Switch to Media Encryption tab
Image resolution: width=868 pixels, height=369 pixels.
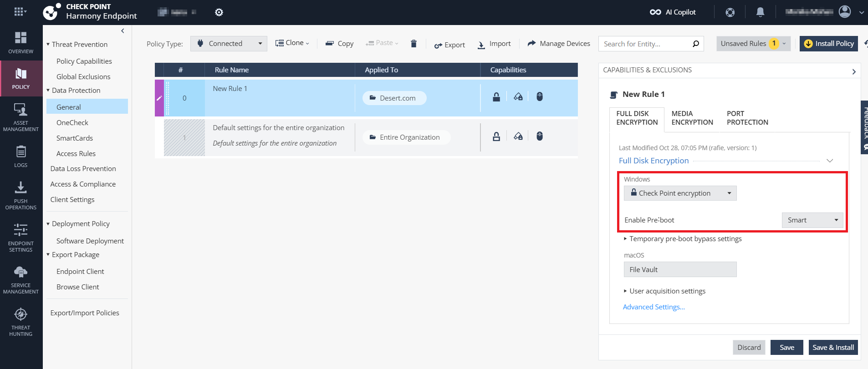click(692, 118)
